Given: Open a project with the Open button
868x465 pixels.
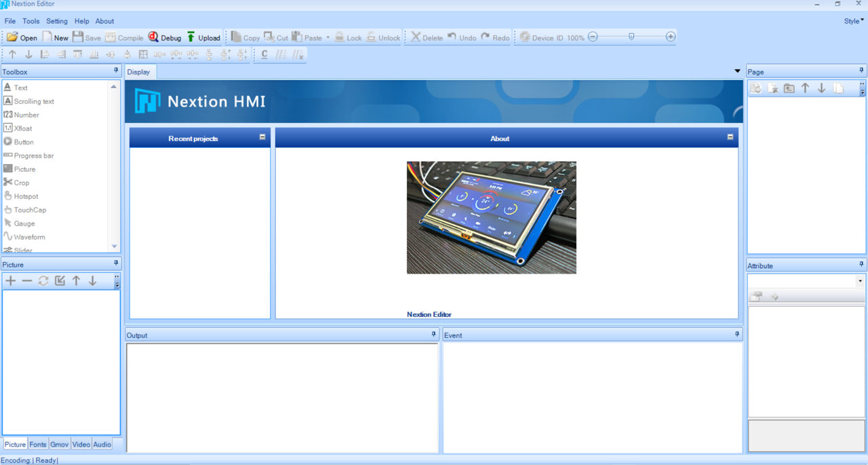Looking at the screenshot, I should (22, 37).
